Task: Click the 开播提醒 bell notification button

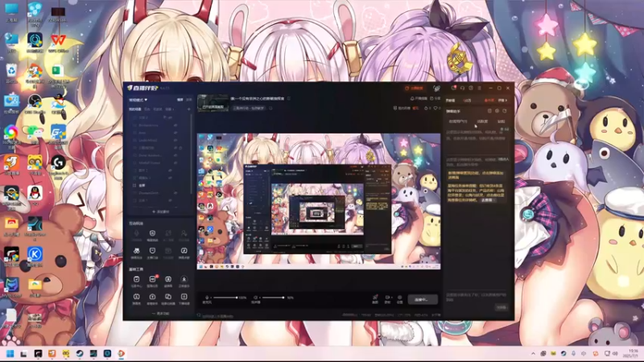Action: coord(419,98)
